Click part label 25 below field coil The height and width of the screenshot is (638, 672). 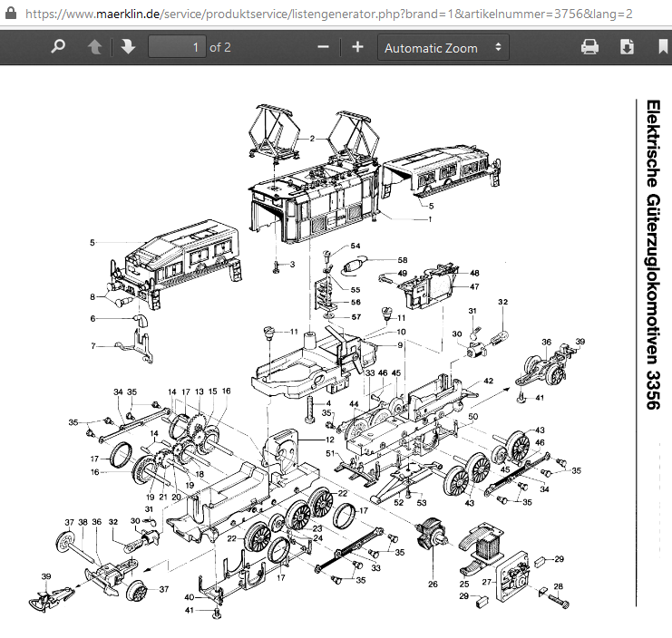(464, 584)
